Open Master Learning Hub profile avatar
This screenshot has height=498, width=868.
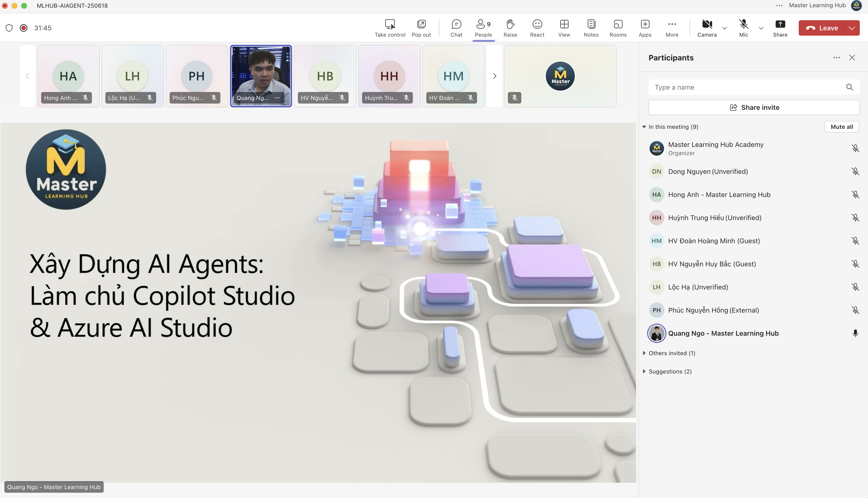(x=856, y=6)
